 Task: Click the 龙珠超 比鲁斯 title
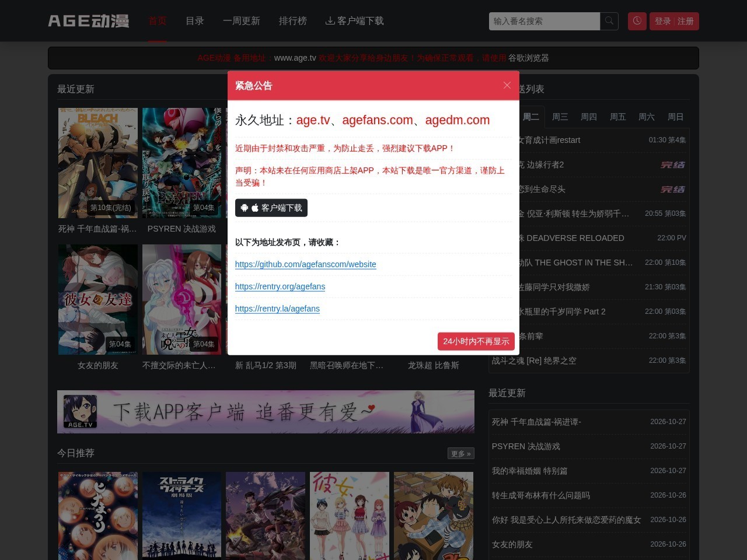pos(434,365)
